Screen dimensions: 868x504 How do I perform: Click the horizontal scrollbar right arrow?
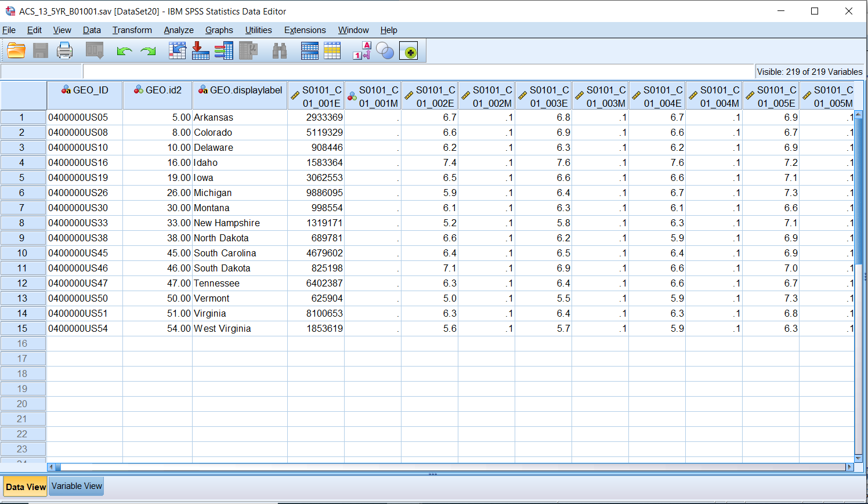[x=849, y=467]
